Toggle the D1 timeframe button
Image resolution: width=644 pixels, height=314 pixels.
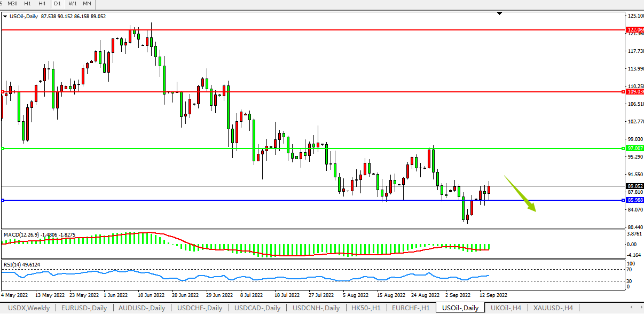(58, 4)
